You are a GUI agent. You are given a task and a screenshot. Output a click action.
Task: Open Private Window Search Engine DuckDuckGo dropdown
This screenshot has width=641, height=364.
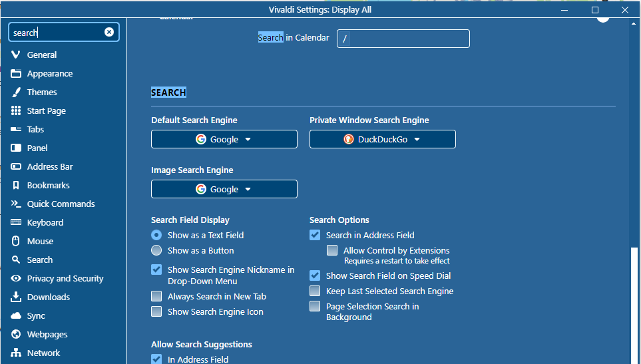pyautogui.click(x=382, y=139)
